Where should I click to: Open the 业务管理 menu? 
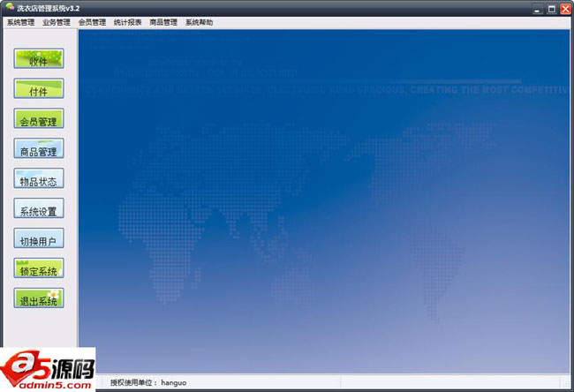57,22
